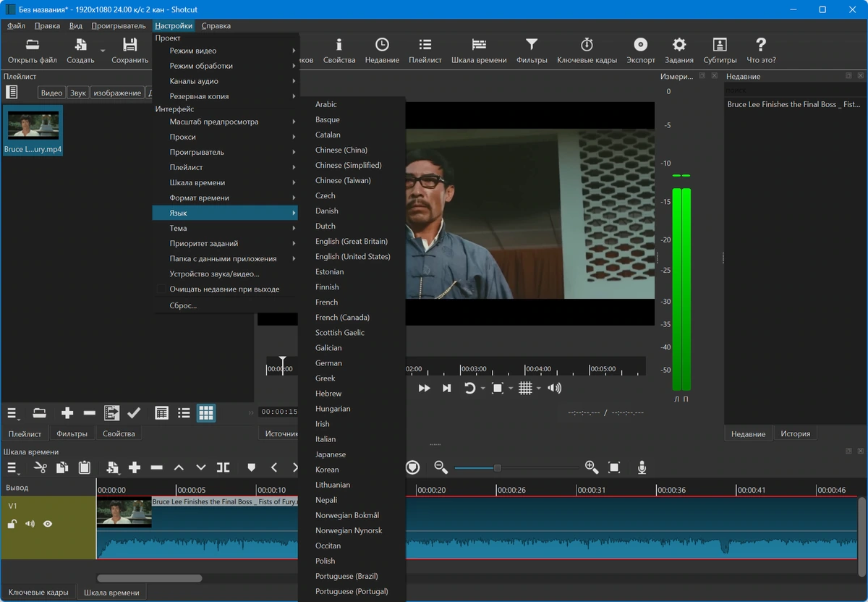Toggle the ripple shield button in timeline toolbar
The image size is (868, 602).
412,467
